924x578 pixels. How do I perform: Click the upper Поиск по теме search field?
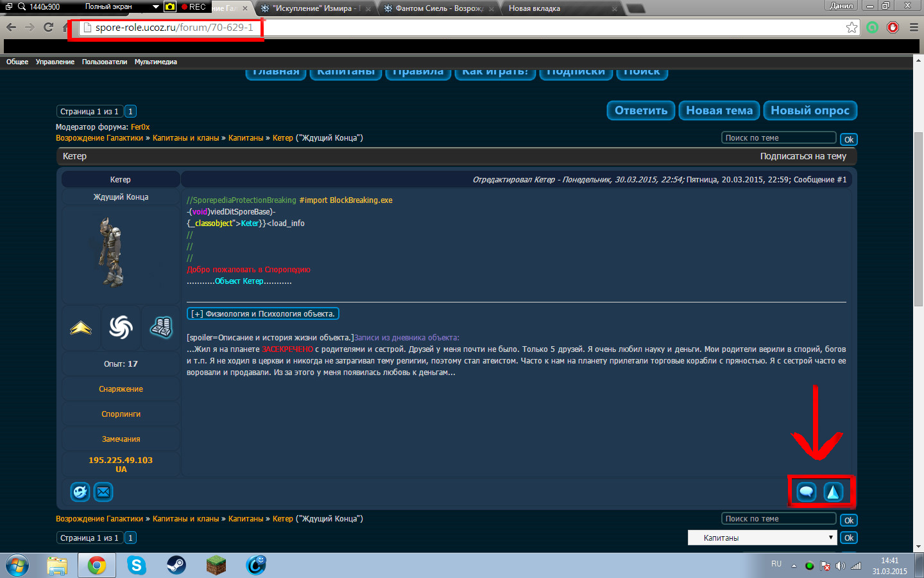pyautogui.click(x=778, y=138)
